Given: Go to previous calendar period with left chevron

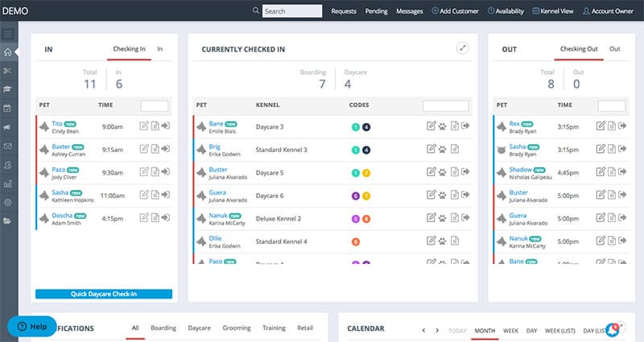Looking at the screenshot, I should click(x=423, y=330).
